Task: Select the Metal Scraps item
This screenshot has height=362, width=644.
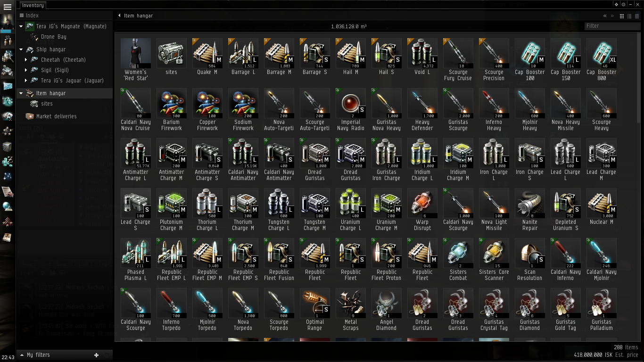Action: coord(351,309)
